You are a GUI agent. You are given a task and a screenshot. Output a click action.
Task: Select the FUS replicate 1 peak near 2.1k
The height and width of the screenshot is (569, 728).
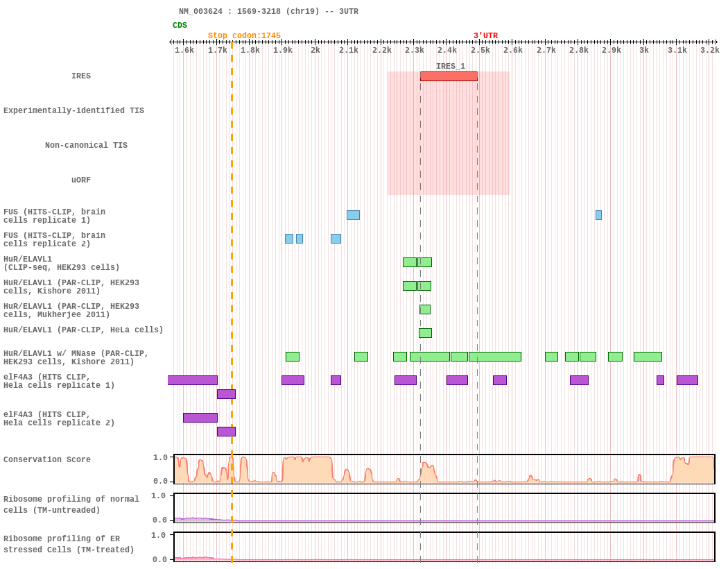353,215
